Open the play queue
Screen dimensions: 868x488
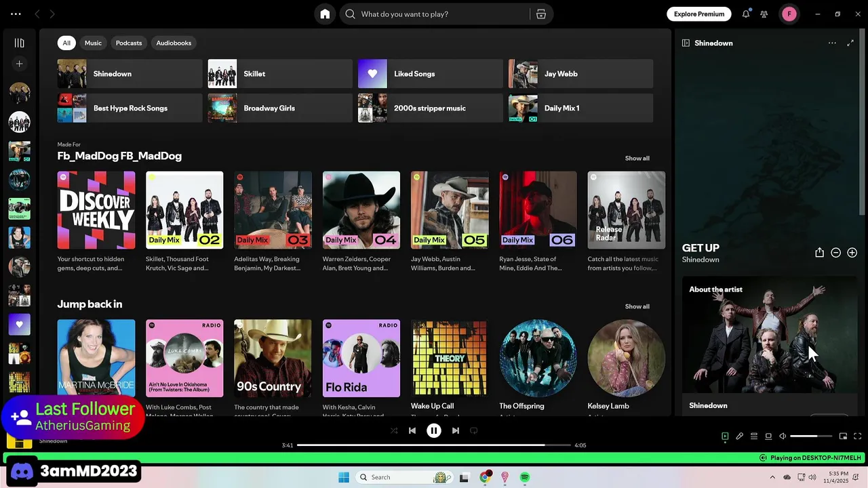tap(754, 436)
